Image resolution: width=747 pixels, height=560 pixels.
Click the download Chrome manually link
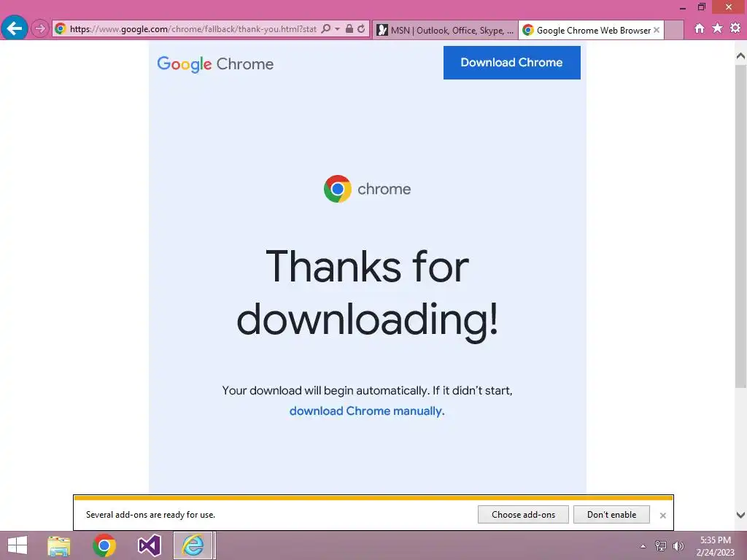(365, 411)
